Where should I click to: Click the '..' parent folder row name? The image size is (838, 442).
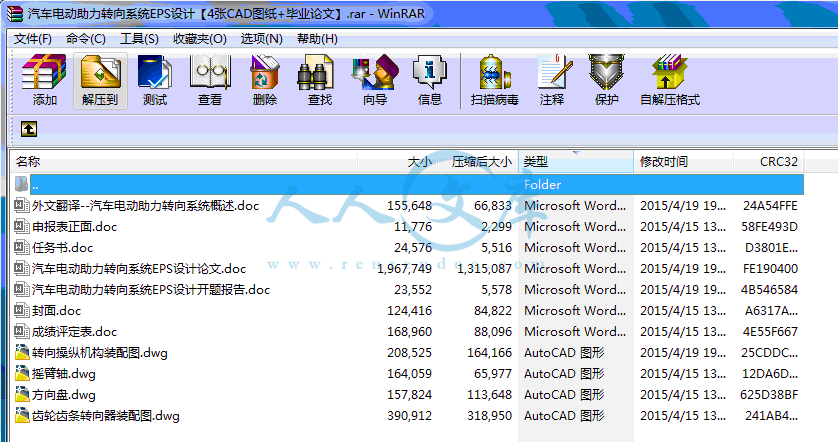click(35, 185)
